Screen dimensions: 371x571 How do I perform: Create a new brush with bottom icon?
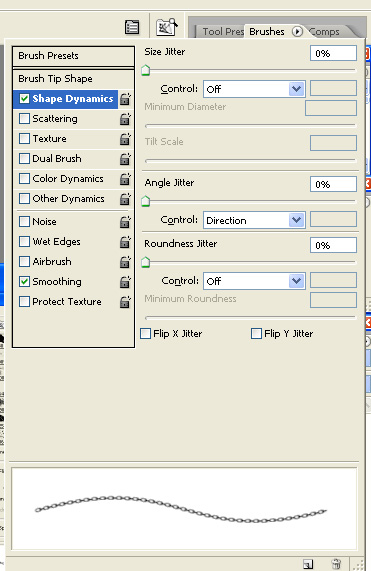pyautogui.click(x=308, y=564)
